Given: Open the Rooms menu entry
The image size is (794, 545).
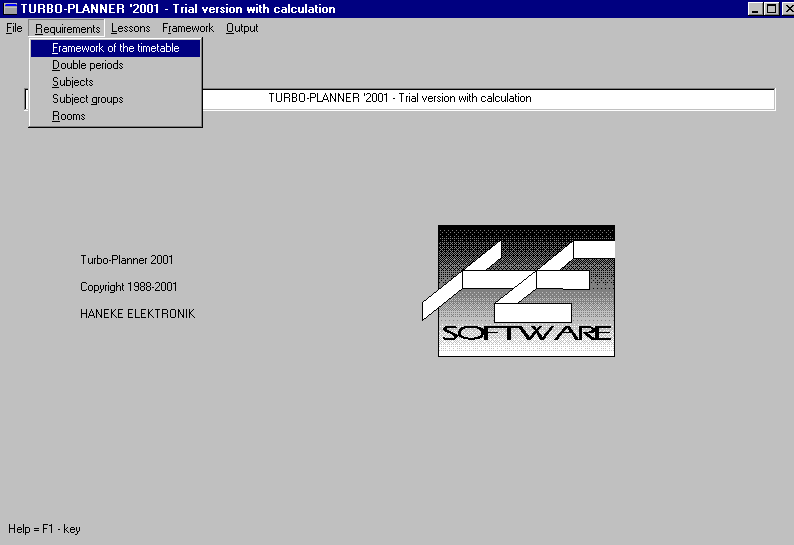Looking at the screenshot, I should pos(115,116).
